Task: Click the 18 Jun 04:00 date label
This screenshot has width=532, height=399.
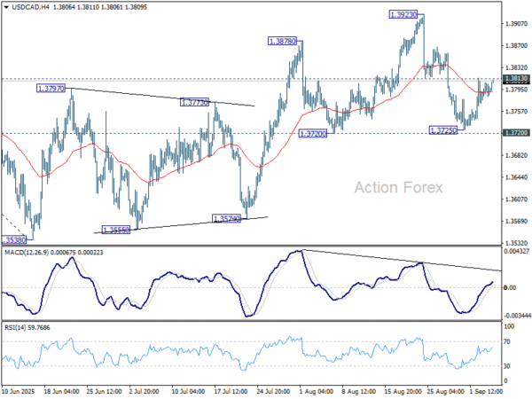Action: pyautogui.click(x=62, y=392)
